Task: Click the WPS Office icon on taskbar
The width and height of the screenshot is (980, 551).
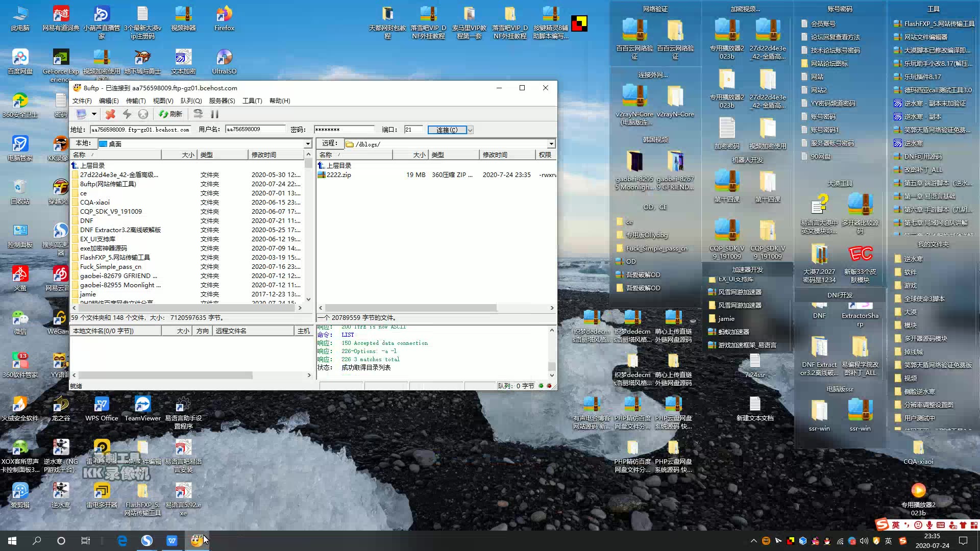Action: (x=173, y=541)
